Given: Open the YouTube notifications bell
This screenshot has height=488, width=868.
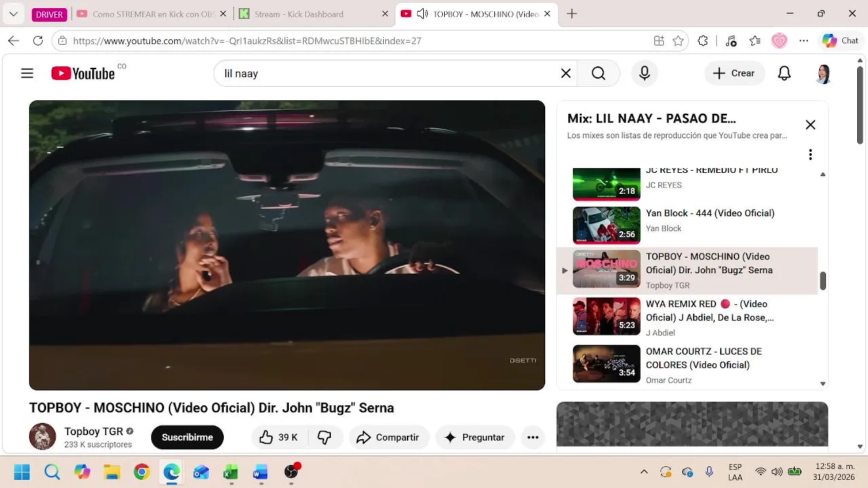Looking at the screenshot, I should pyautogui.click(x=784, y=73).
